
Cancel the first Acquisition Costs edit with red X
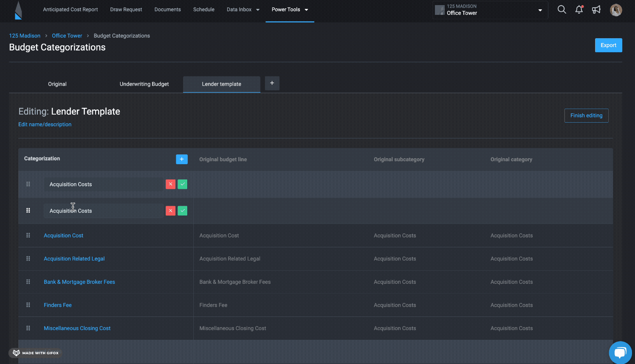170,184
